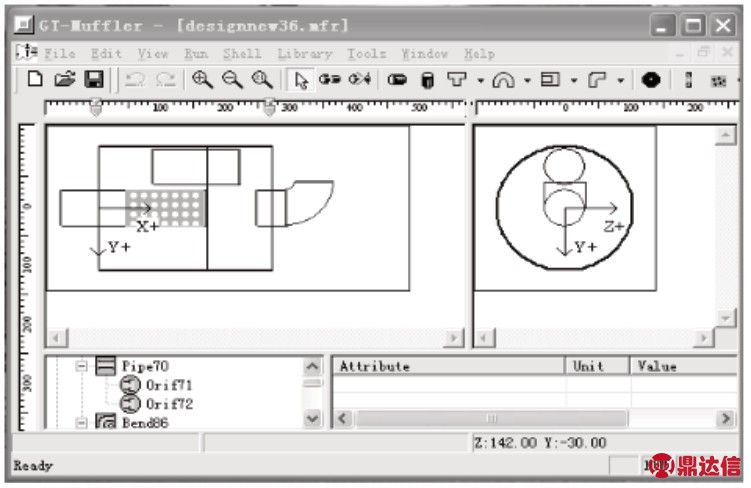Select the cylinder shell component icon
The height and width of the screenshot is (488, 751).
click(427, 79)
